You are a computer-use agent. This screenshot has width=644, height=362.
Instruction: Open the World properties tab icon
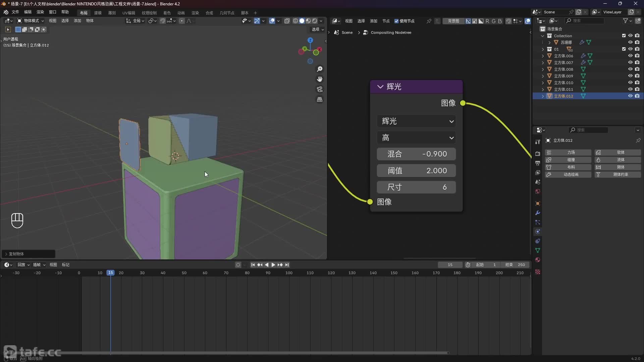pos(538,191)
